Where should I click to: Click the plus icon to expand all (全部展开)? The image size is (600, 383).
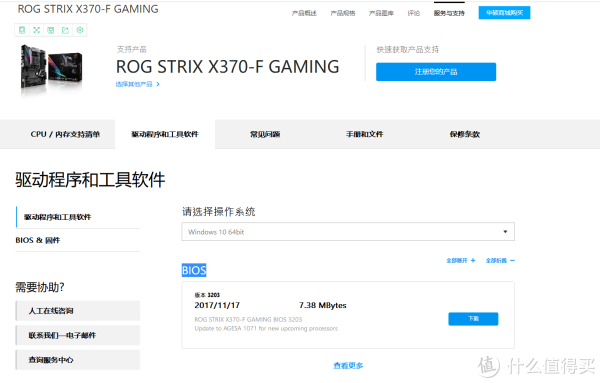click(473, 261)
